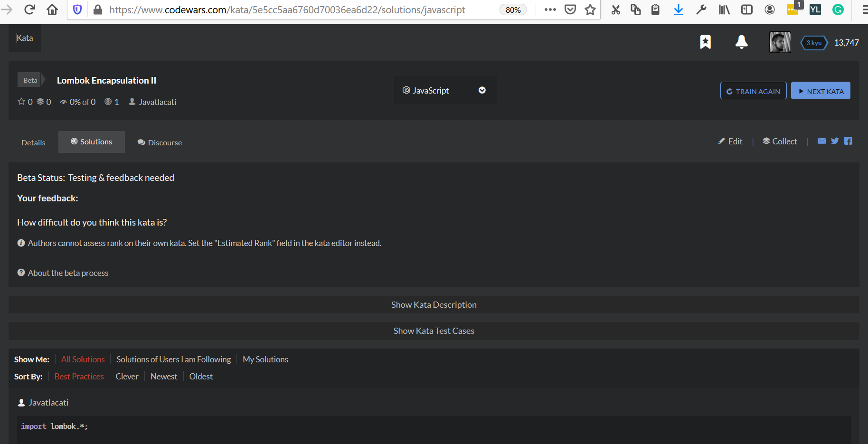The height and width of the screenshot is (444, 868).
Task: Share kata via email icon
Action: pyautogui.click(x=821, y=141)
